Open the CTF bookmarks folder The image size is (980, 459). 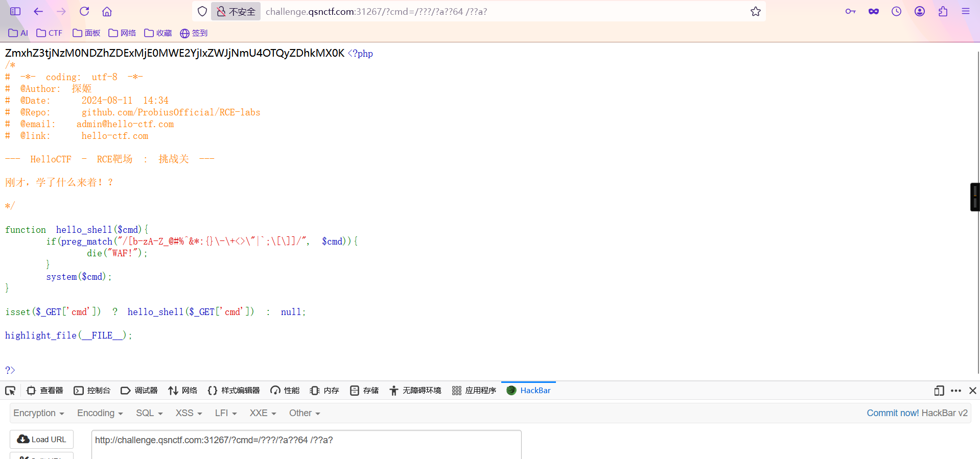(50, 33)
